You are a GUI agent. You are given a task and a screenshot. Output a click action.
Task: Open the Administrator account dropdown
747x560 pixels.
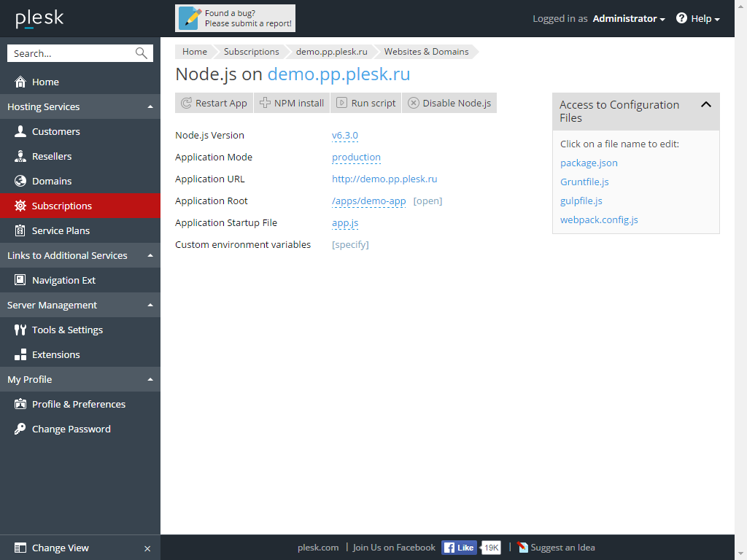(628, 19)
